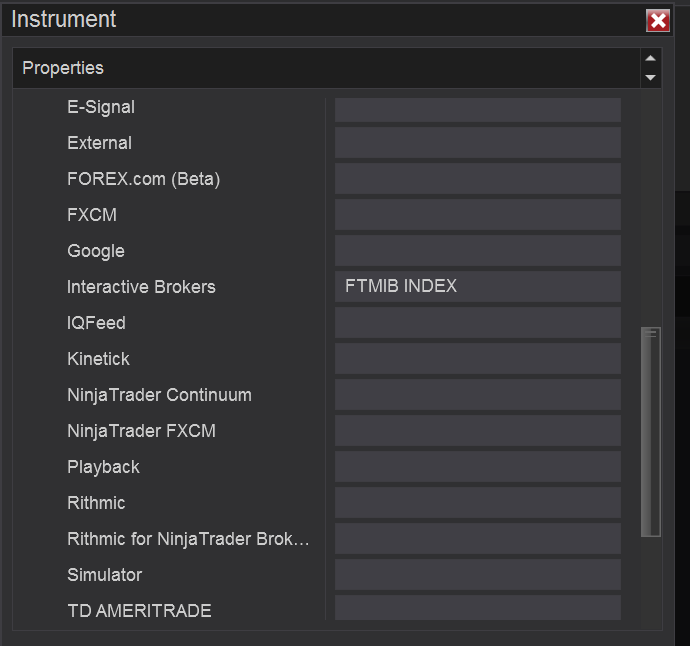The image size is (690, 646).
Task: Click the Simulator symbol input field
Action: [x=477, y=575]
